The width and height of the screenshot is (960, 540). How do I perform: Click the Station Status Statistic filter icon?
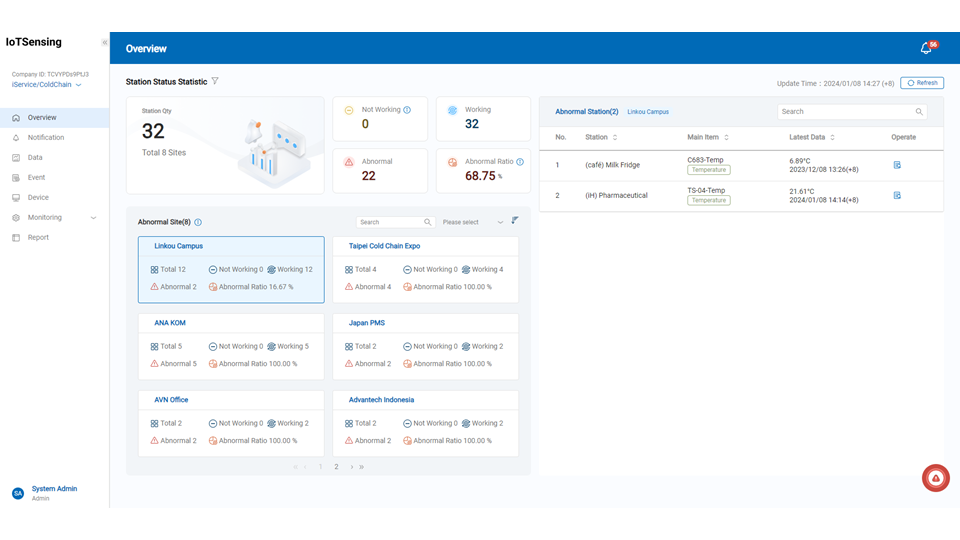215,82
